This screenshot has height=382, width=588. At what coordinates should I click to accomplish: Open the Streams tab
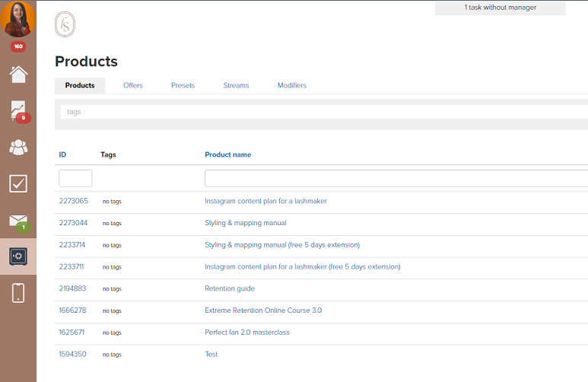(236, 85)
